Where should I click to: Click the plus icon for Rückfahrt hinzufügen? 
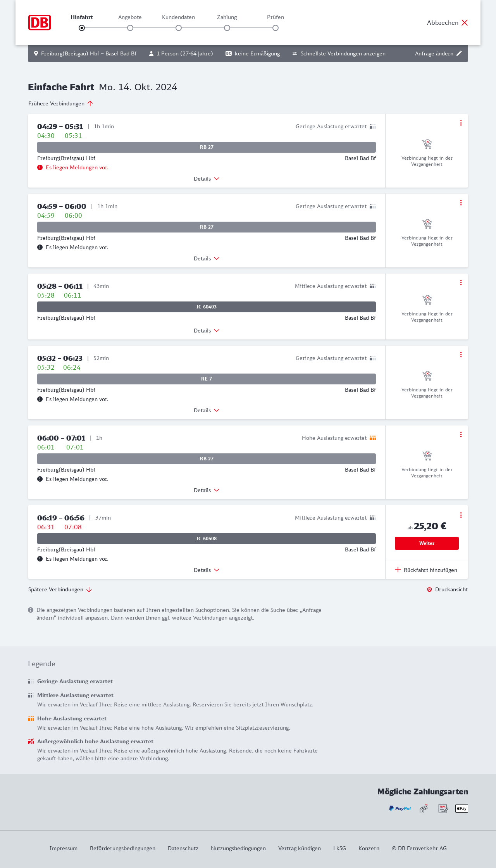(398, 570)
